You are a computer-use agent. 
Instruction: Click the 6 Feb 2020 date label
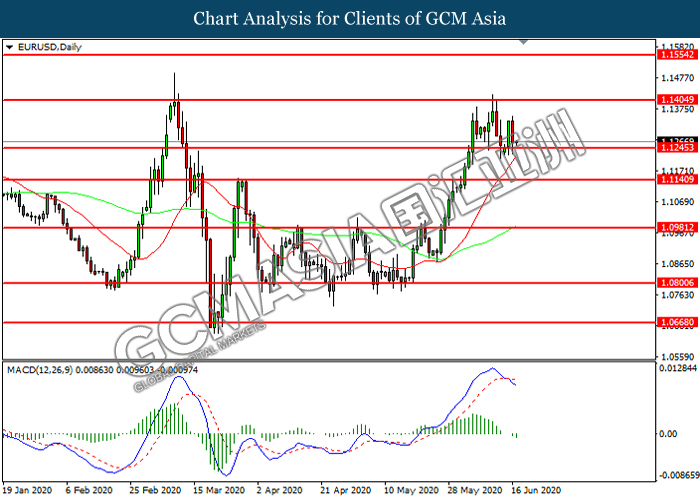pos(89,490)
